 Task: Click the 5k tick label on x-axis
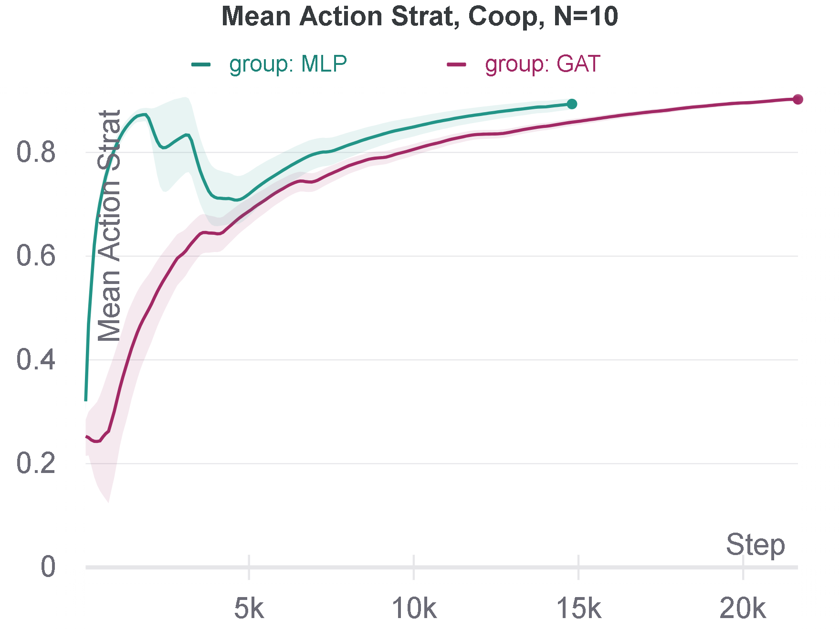click(x=249, y=609)
